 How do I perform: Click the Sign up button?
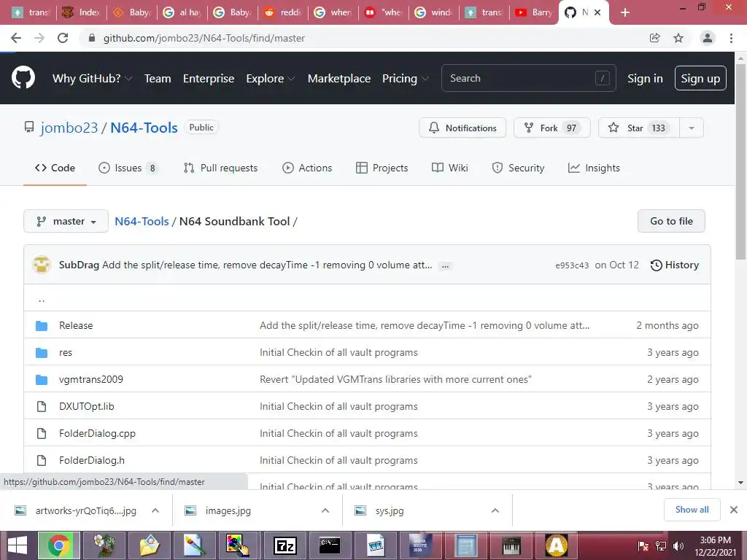click(700, 78)
